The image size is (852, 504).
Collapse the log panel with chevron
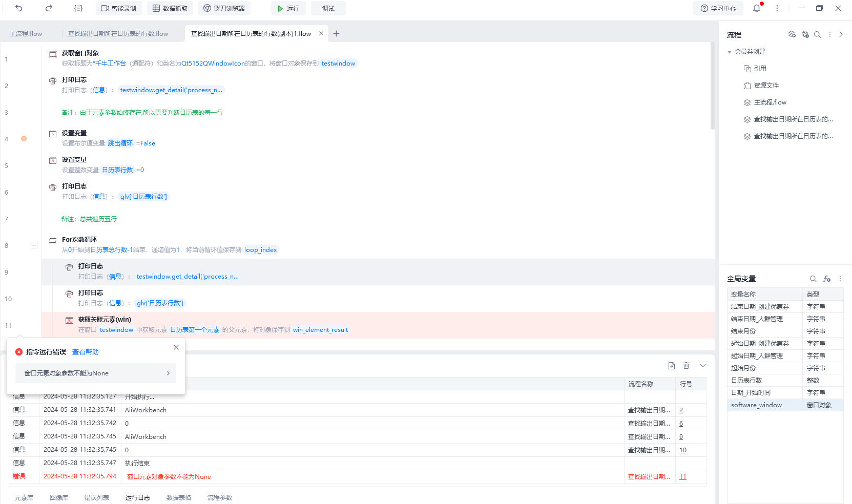tap(703, 366)
